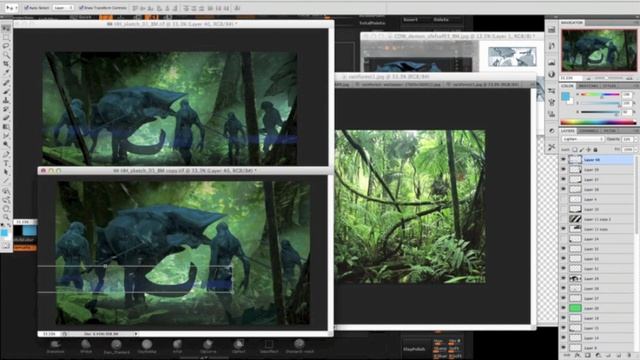This screenshot has height=360, width=640.
Task: Select the Gradient tool
Action: pyautogui.click(x=6, y=127)
